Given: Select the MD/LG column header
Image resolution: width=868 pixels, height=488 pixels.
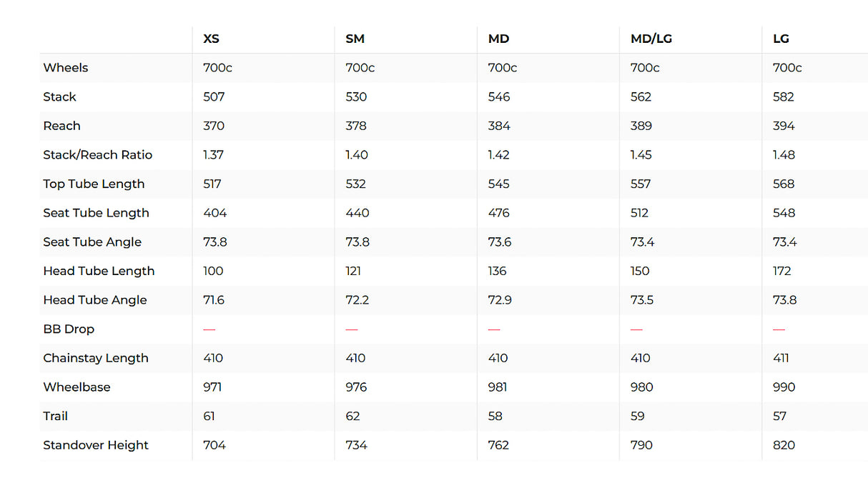Looking at the screenshot, I should 651,39.
